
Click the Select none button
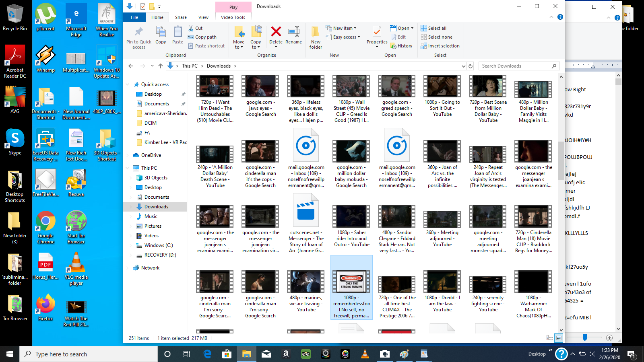point(436,37)
